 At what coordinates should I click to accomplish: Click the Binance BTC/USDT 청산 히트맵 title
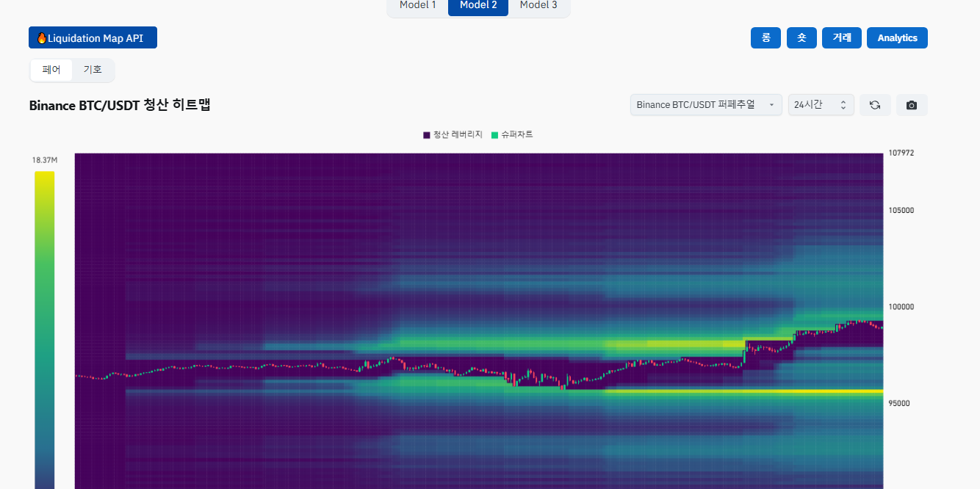(120, 105)
